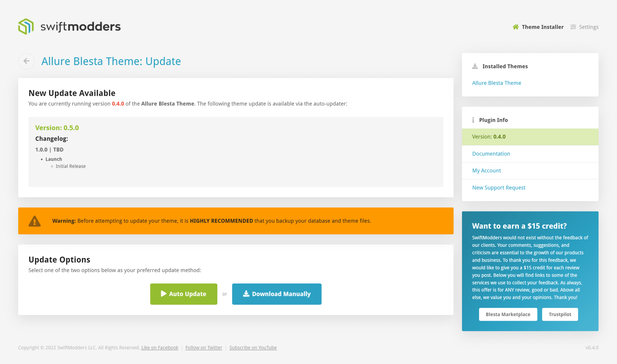Click the Version: 0.5.0 green heading

tap(57, 128)
